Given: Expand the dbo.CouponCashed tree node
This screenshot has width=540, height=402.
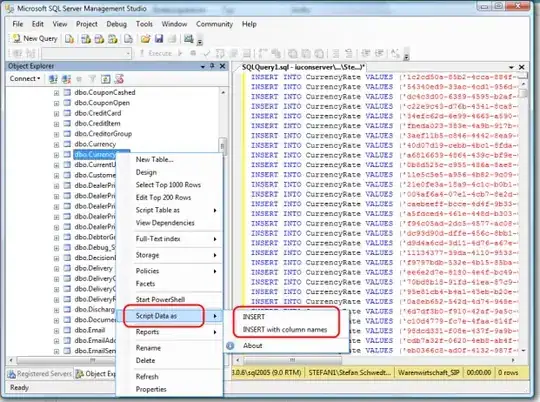Looking at the screenshot, I should click(56, 93).
